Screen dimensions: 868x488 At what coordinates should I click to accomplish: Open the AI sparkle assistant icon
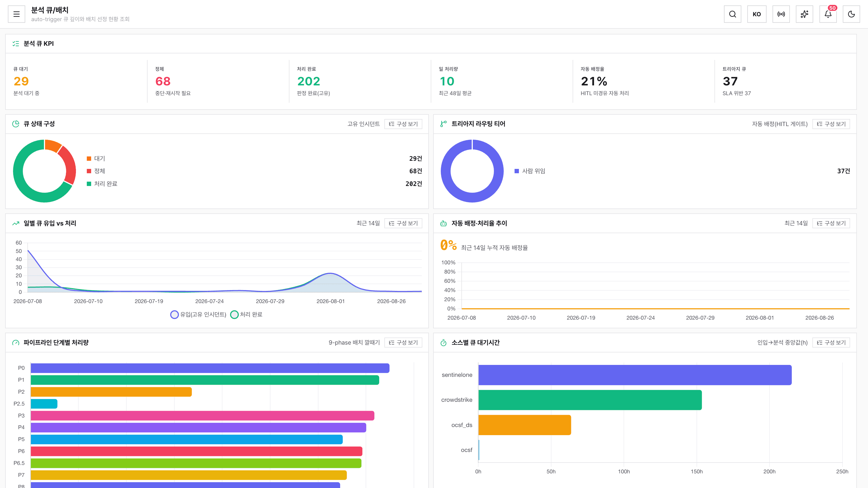(805, 14)
